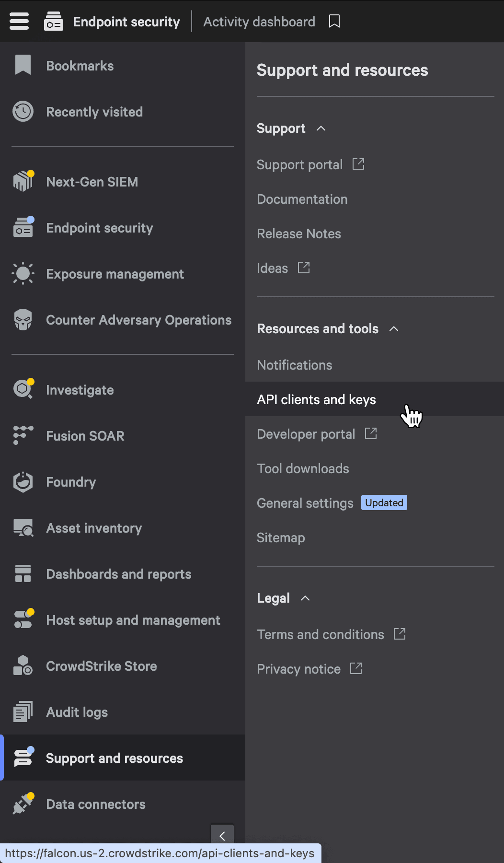The height and width of the screenshot is (863, 504).
Task: Click the Support and resources panel heading
Action: coord(343,70)
